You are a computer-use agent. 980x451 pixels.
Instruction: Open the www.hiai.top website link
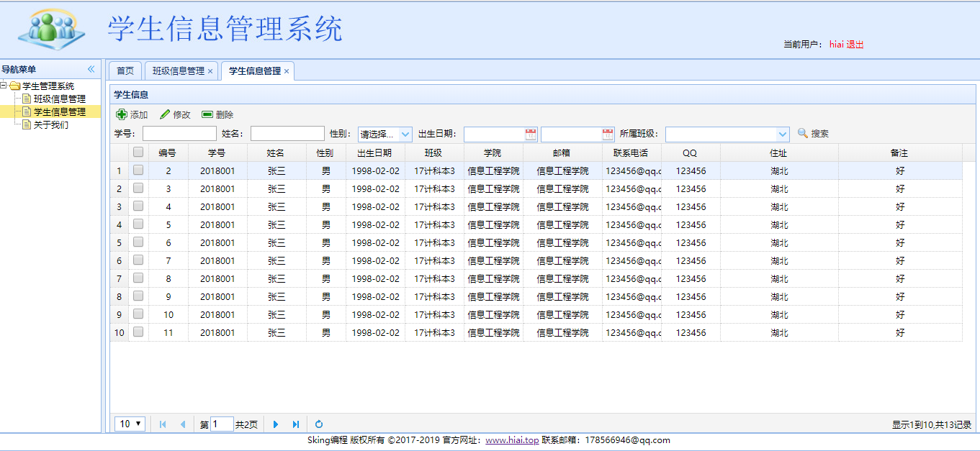pyautogui.click(x=512, y=440)
